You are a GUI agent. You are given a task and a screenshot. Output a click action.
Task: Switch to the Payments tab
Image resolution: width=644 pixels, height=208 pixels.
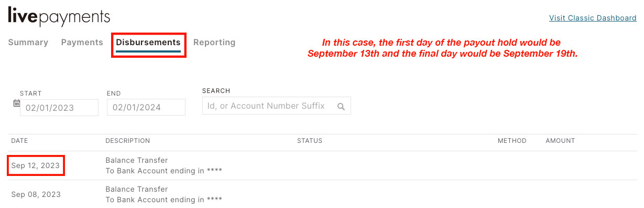pyautogui.click(x=82, y=43)
